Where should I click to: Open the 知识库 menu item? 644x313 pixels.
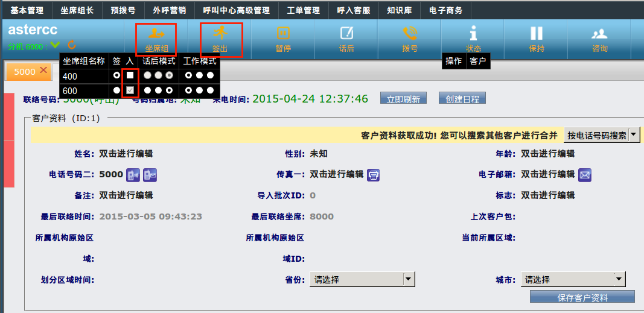click(x=400, y=10)
